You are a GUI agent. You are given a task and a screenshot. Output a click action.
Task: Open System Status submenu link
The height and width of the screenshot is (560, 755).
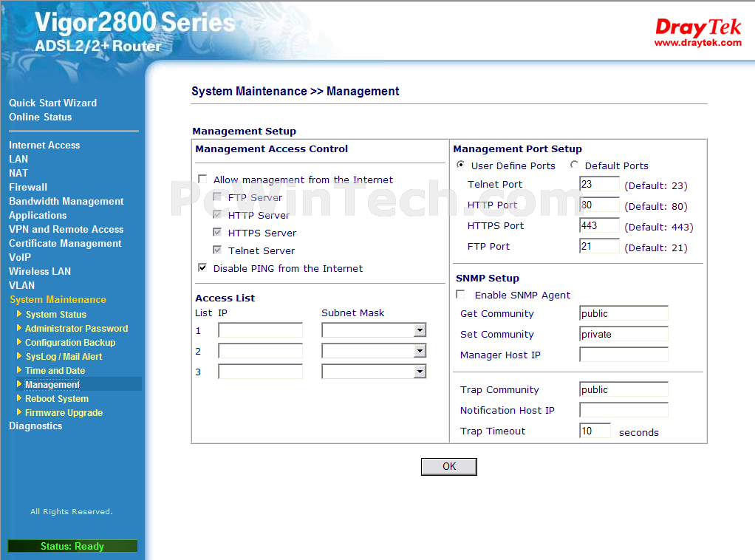[56, 315]
